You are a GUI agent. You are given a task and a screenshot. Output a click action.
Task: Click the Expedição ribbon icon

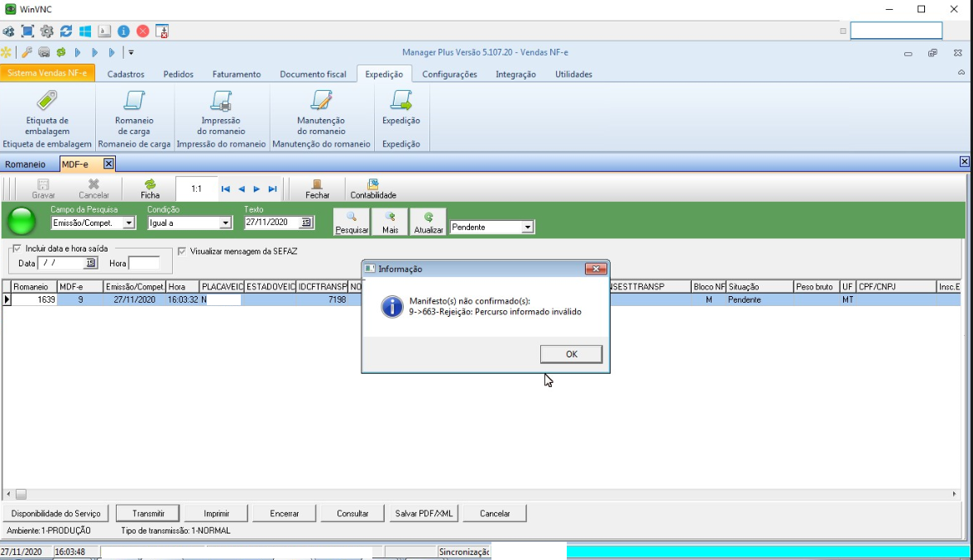pyautogui.click(x=401, y=101)
